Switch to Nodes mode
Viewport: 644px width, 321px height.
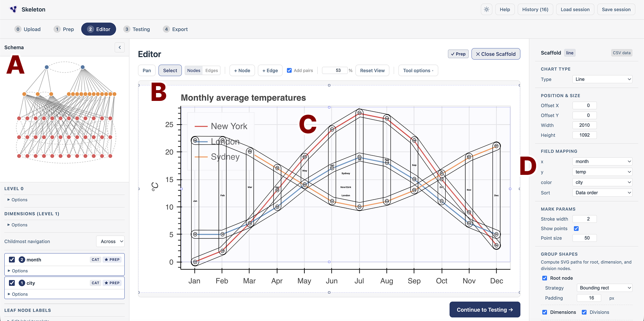[x=194, y=70]
